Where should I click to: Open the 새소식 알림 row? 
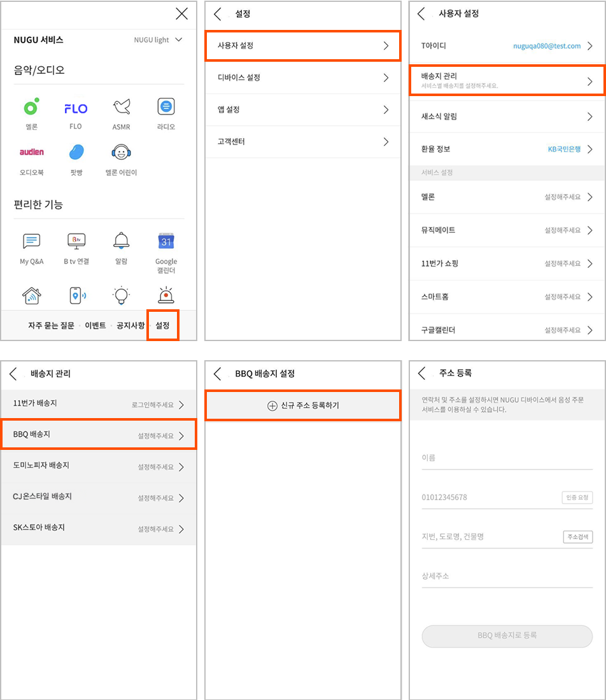507,116
